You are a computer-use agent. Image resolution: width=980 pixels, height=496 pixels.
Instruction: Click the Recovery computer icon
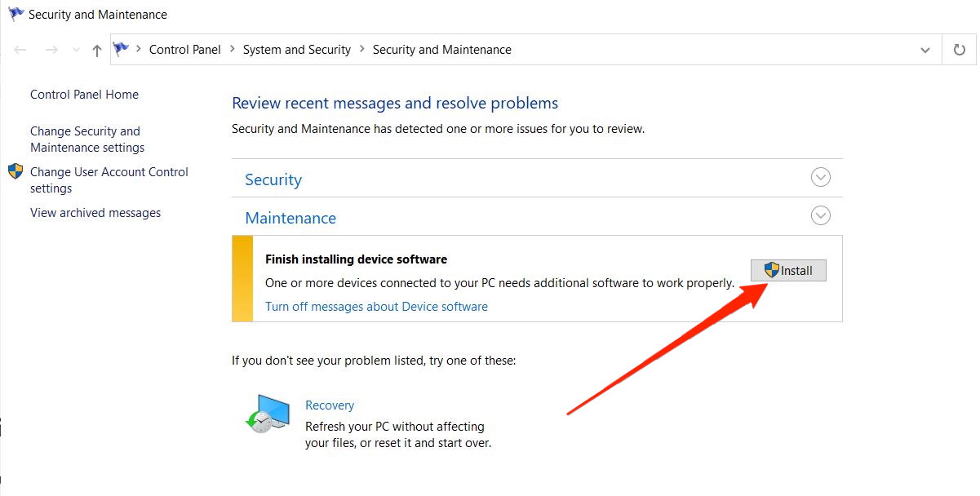pyautogui.click(x=268, y=413)
